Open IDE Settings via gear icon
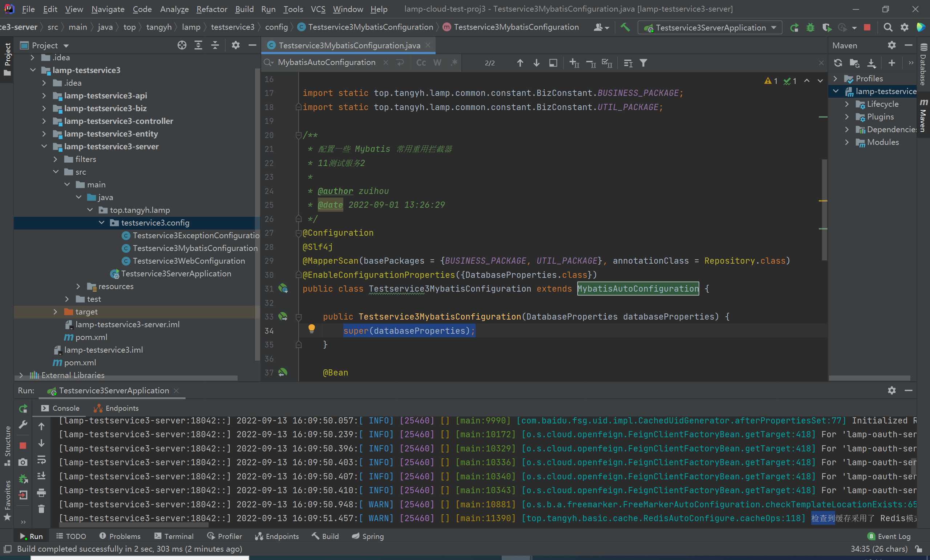 [x=904, y=27]
